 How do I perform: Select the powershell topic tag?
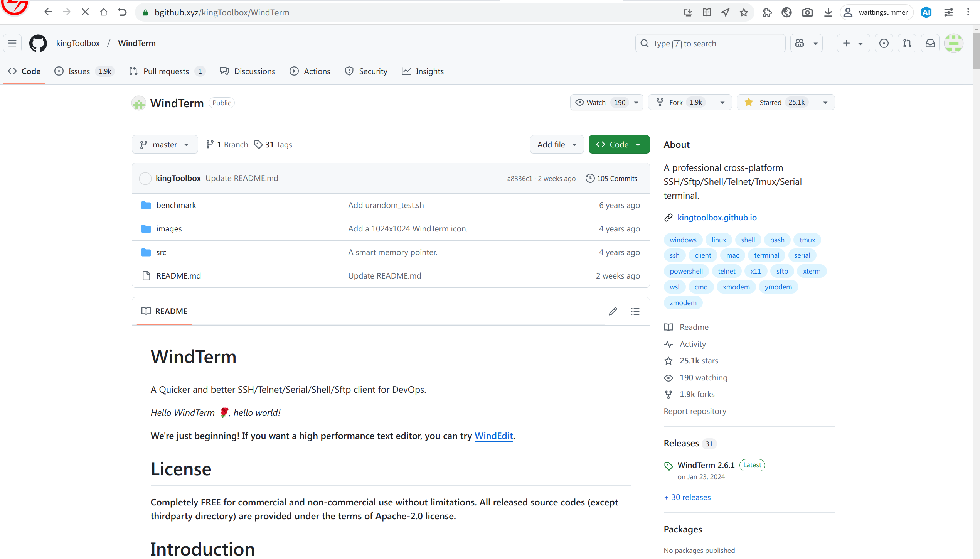686,271
